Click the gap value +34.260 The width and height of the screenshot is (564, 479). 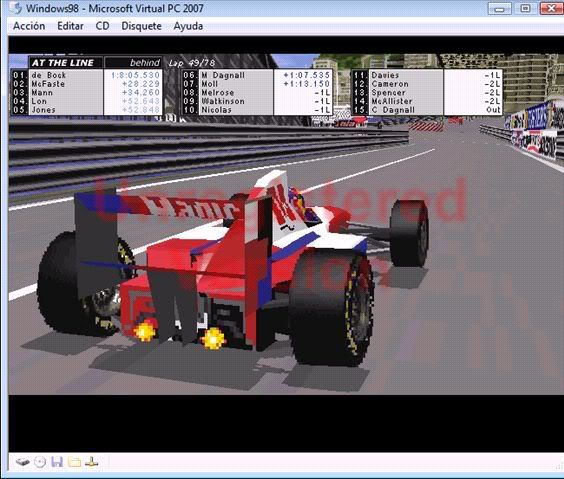pyautogui.click(x=140, y=92)
